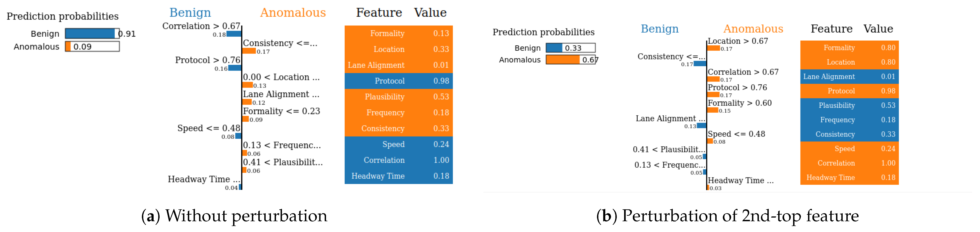
Task: Click the 'Formality > 0.60' chart label
Action: [739, 103]
